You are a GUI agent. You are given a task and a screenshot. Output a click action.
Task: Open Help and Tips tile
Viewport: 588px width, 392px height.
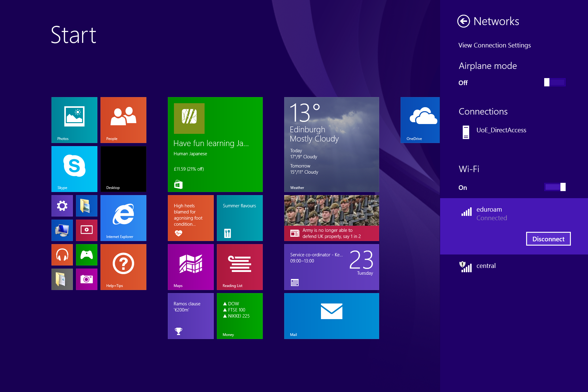click(123, 266)
